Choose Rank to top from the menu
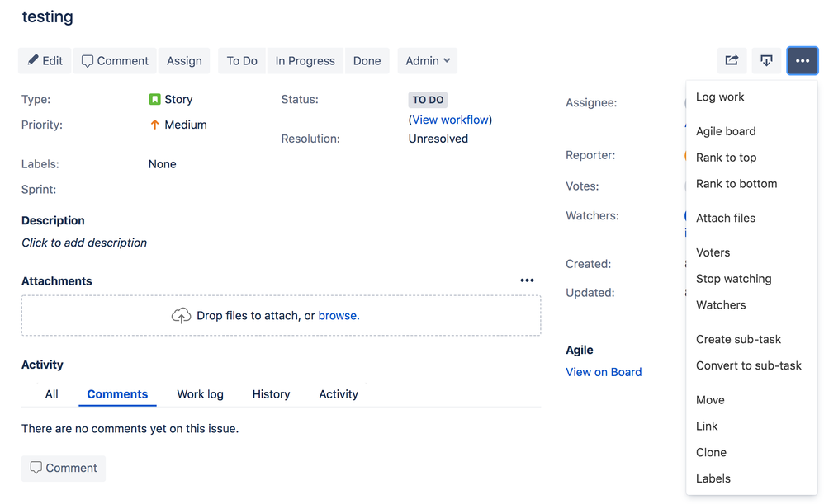The width and height of the screenshot is (824, 504). 726,157
